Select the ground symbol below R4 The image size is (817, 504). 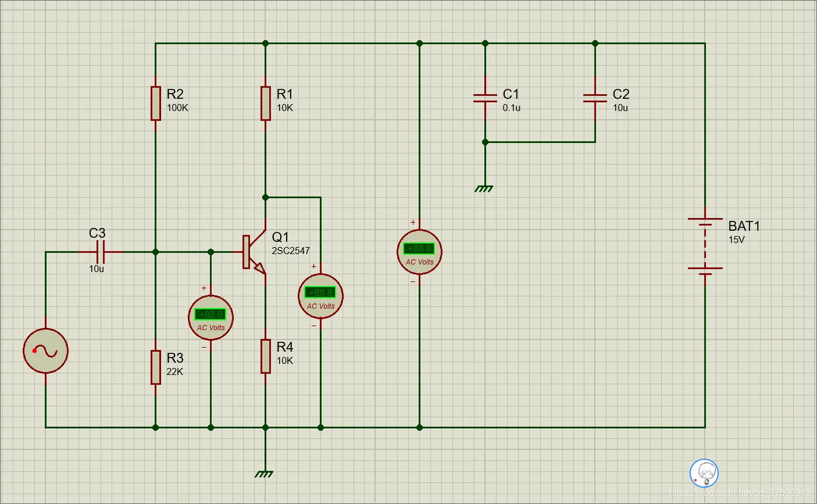click(265, 474)
